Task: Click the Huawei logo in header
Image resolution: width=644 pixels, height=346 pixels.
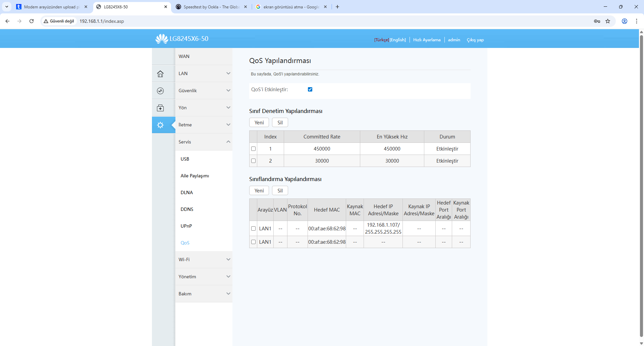Action: pyautogui.click(x=162, y=39)
